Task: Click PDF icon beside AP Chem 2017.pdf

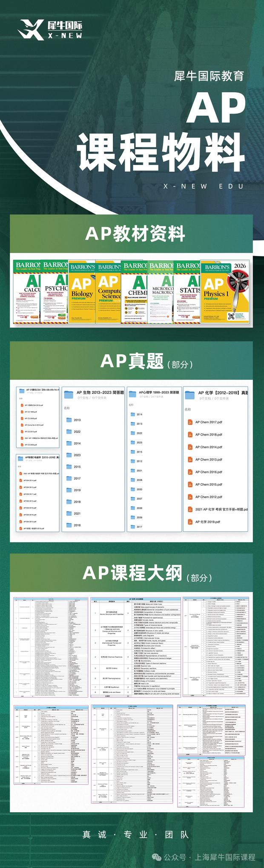Action: point(190,422)
